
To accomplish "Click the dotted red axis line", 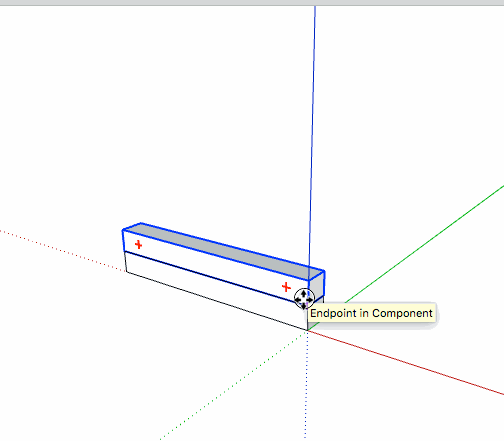I will (63, 251).
